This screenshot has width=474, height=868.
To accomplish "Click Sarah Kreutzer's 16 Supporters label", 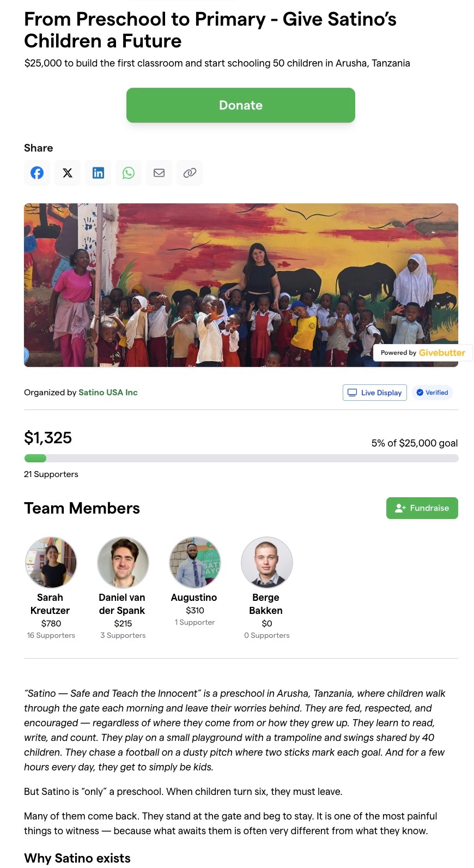I will (51, 636).
